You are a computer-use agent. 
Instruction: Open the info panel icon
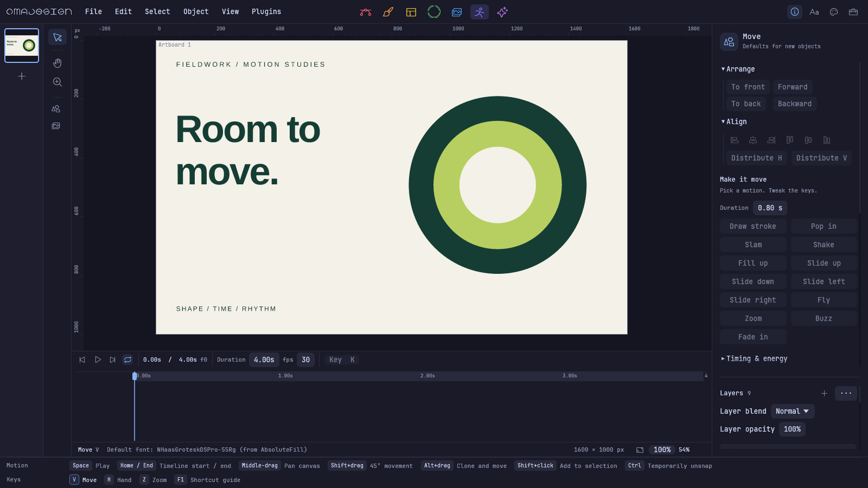[x=795, y=12]
